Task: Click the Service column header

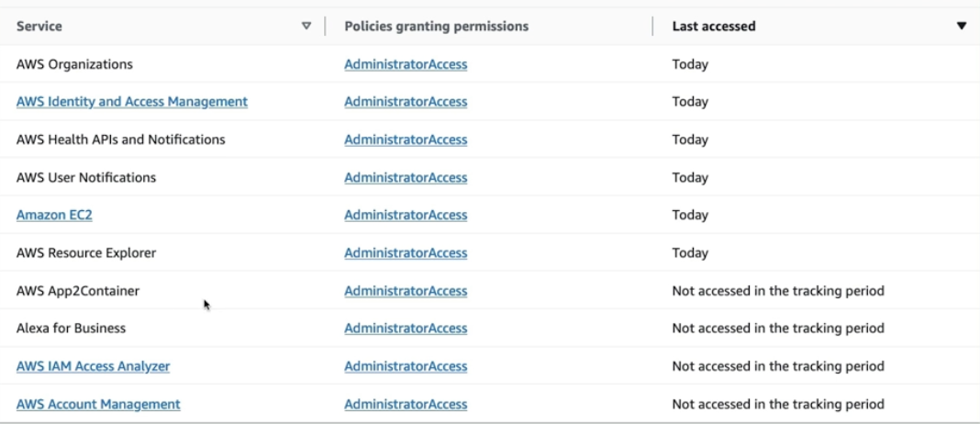Action: pyautogui.click(x=39, y=27)
